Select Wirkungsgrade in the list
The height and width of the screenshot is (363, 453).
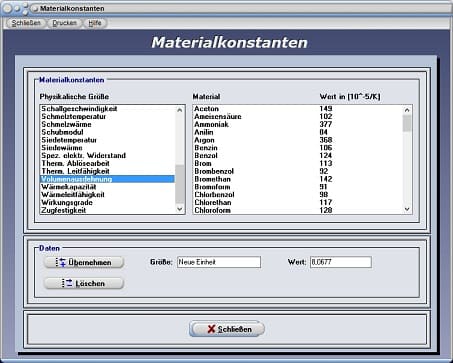(107, 202)
